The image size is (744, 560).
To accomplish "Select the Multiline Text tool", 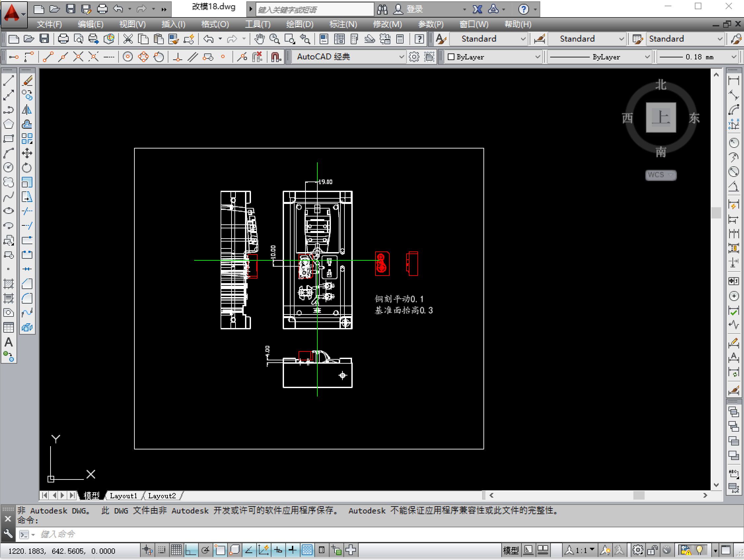I will (8, 343).
